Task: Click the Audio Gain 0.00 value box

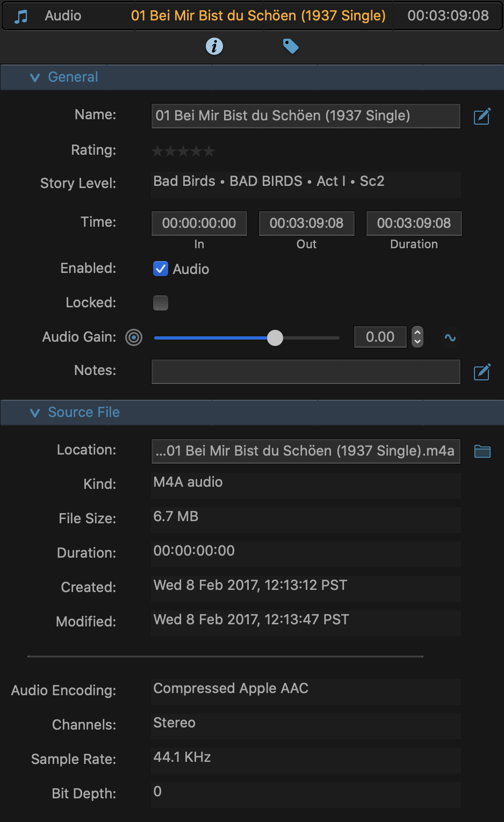Action: point(380,337)
